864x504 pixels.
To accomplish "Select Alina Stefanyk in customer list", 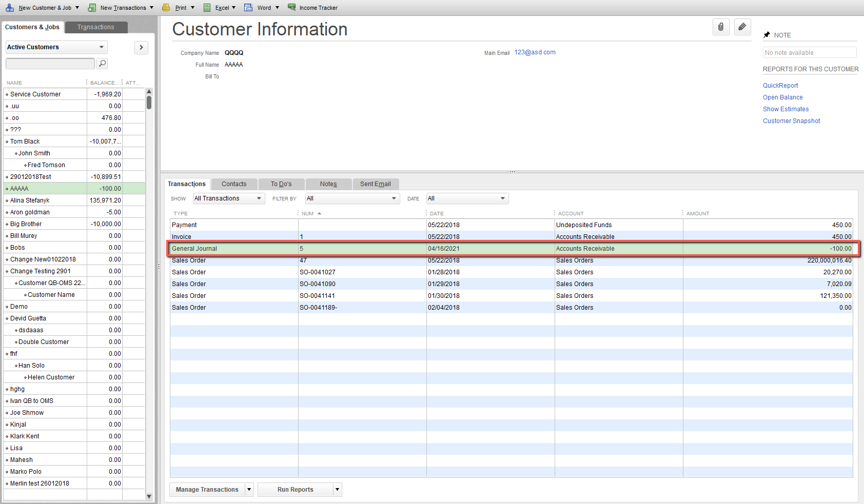I will pos(30,200).
